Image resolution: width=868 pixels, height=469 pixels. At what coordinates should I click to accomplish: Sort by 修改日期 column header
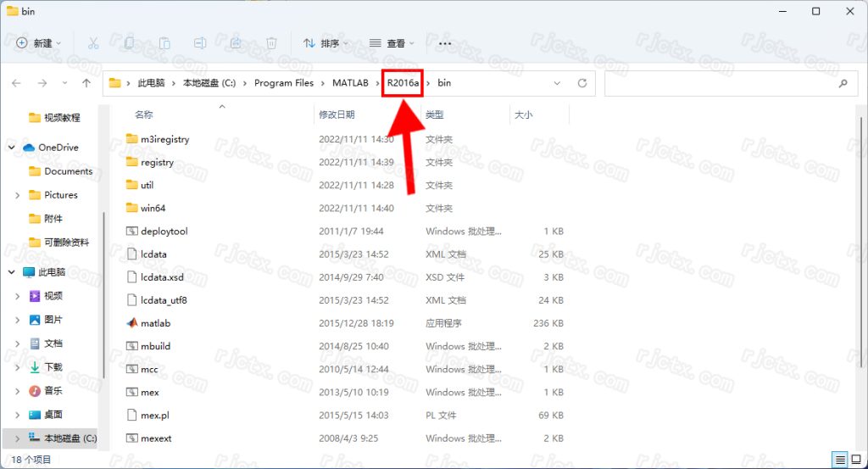(337, 114)
